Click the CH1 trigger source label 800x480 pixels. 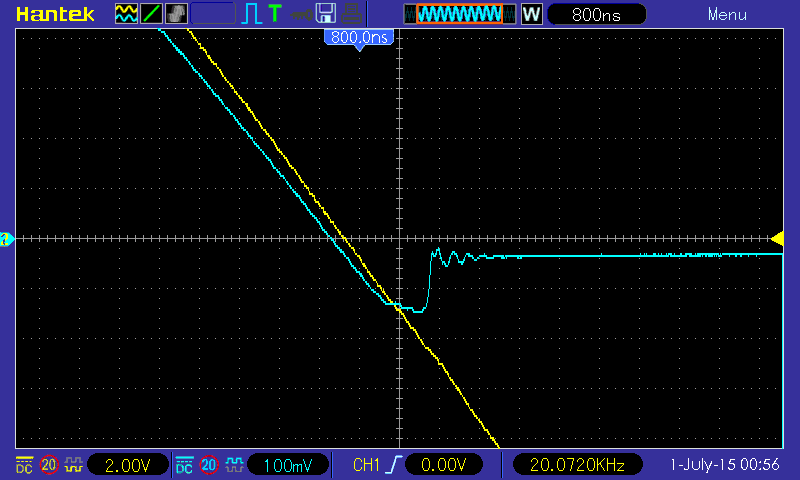coord(366,465)
